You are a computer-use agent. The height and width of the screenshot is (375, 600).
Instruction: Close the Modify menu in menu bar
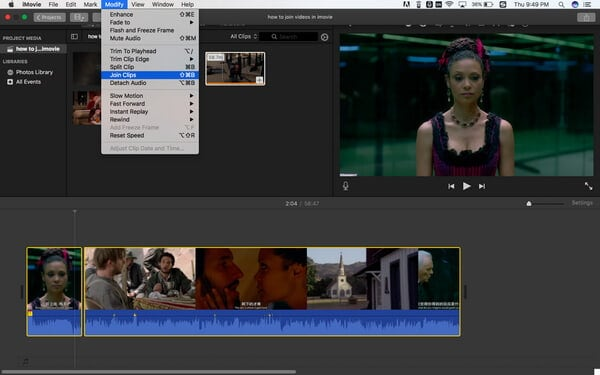[114, 5]
